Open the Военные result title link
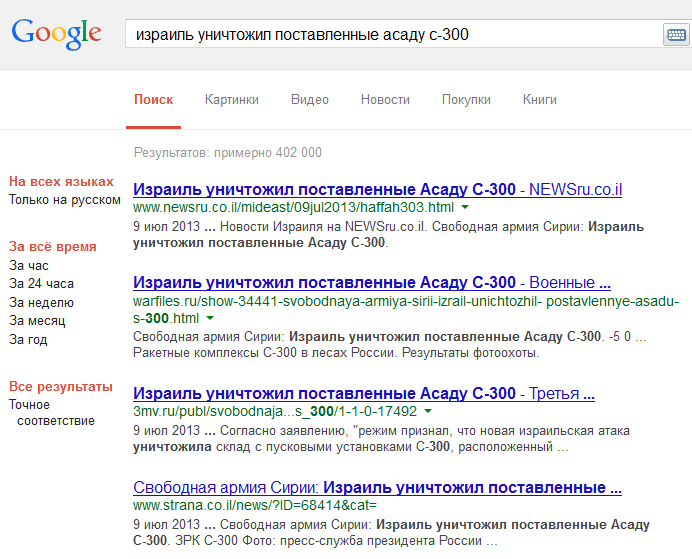This screenshot has height=559, width=692. [x=372, y=283]
